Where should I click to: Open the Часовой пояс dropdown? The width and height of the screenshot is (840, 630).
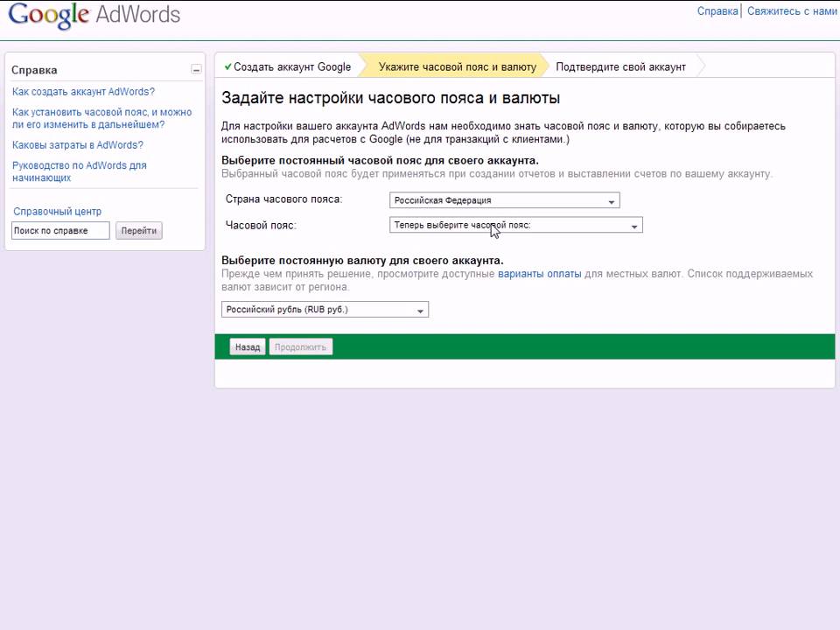pyautogui.click(x=516, y=225)
